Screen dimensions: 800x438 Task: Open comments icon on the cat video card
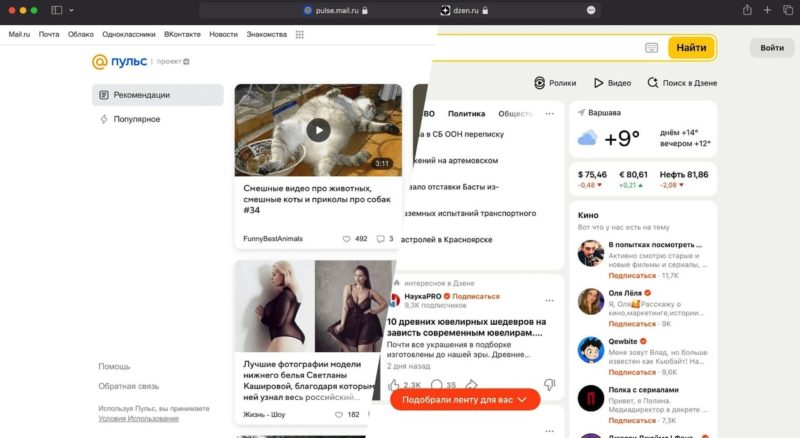[381, 238]
